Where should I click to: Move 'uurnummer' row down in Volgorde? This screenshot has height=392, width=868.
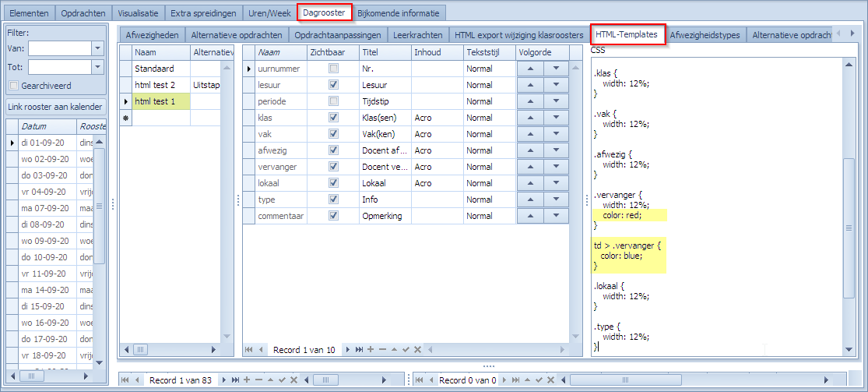coord(556,69)
